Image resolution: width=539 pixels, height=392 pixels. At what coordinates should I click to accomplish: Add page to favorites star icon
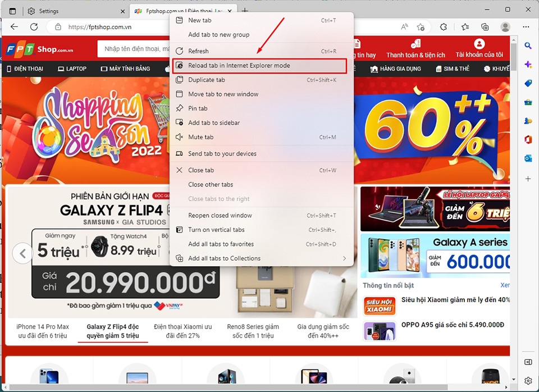[421, 27]
